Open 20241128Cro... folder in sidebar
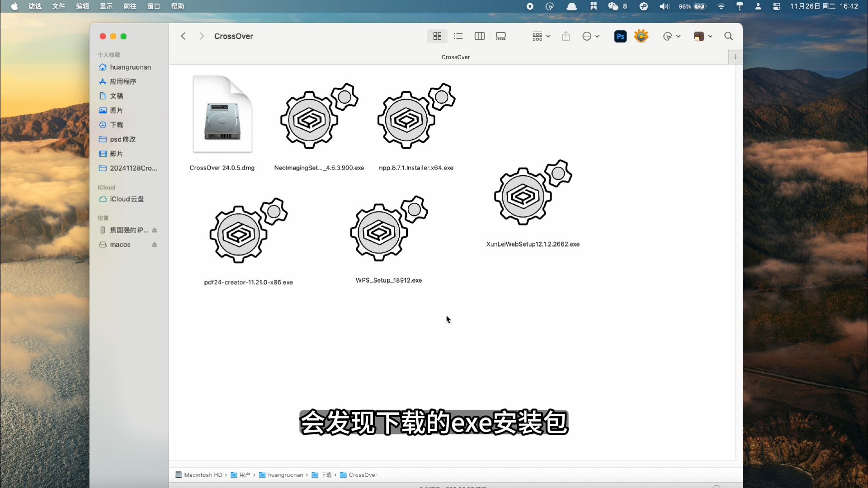Viewport: 868px width, 488px height. pyautogui.click(x=128, y=168)
